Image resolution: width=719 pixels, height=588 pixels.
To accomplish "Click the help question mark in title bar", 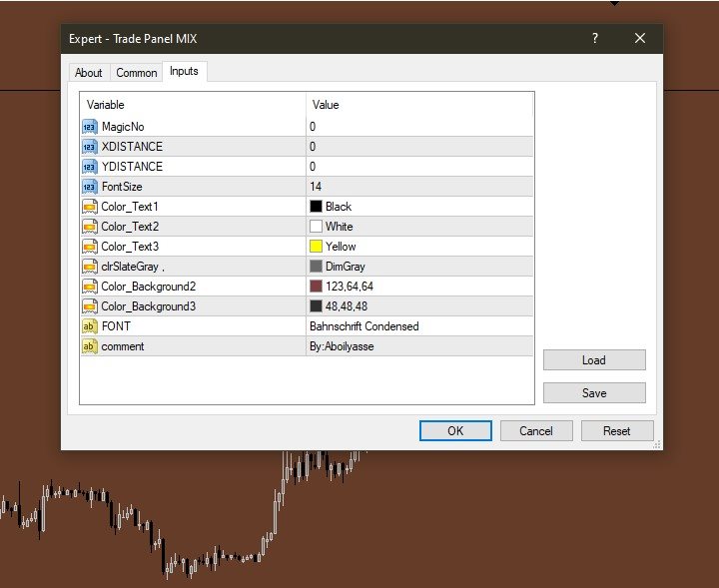I will click(595, 38).
